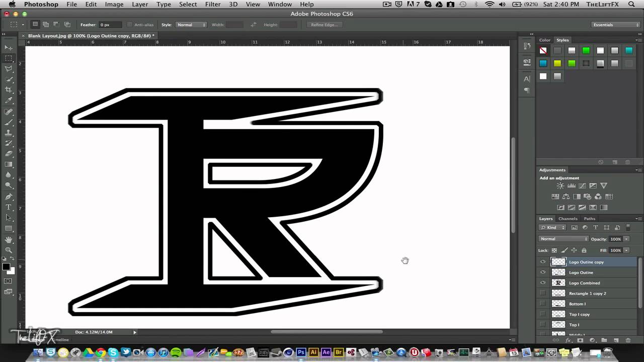Open the collapsed Character panel icon

tap(527, 79)
